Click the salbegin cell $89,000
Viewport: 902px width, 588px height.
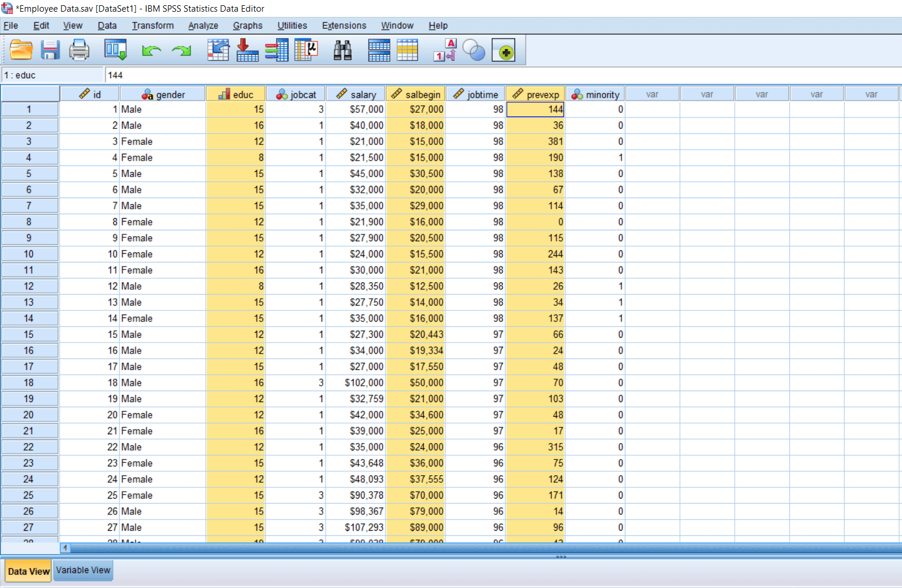(x=416, y=527)
